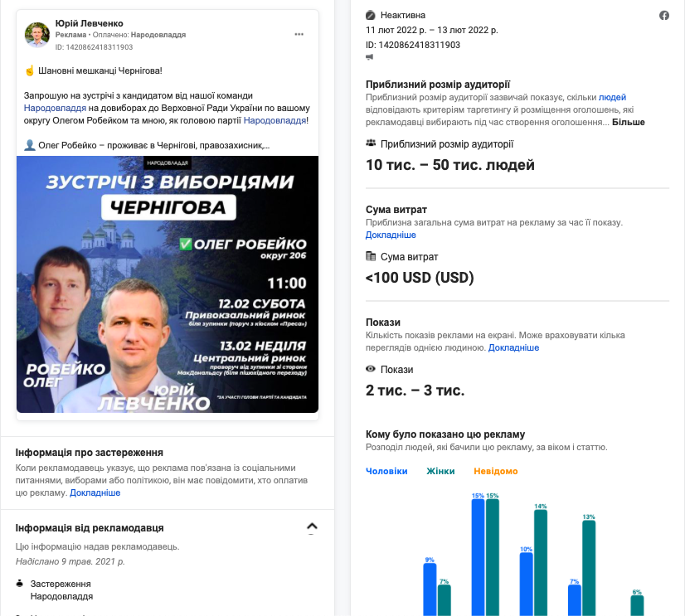The width and height of the screenshot is (685, 616).
Task: Expand audience description with Більше
Action: [x=628, y=122]
